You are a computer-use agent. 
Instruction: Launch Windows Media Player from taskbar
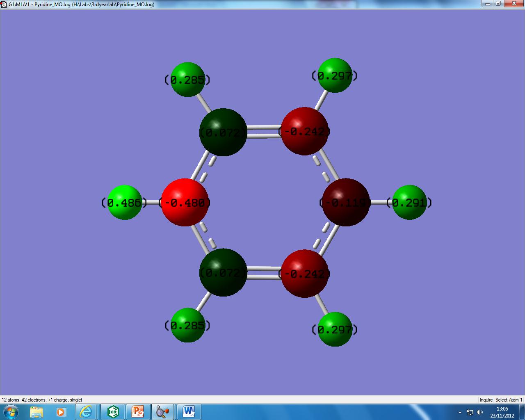click(x=61, y=411)
